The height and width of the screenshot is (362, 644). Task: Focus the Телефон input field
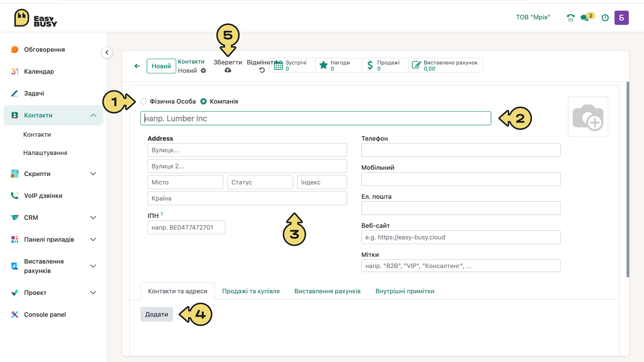tap(461, 150)
